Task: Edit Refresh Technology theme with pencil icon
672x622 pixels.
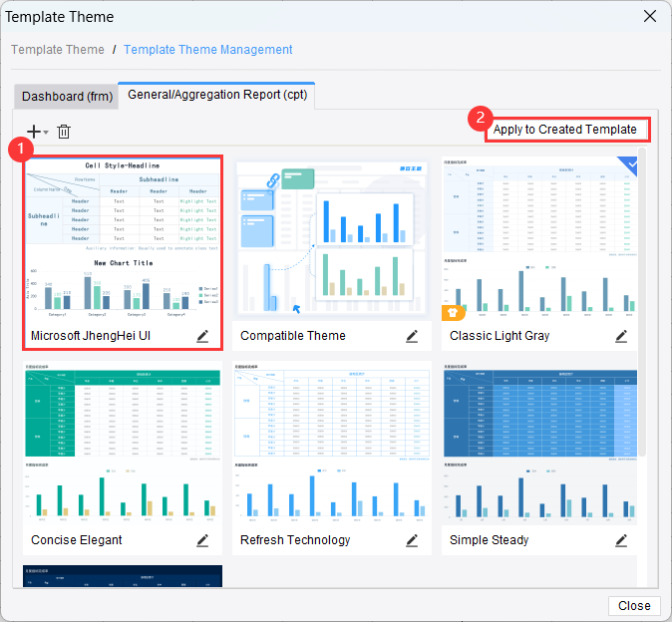Action: tap(412, 540)
